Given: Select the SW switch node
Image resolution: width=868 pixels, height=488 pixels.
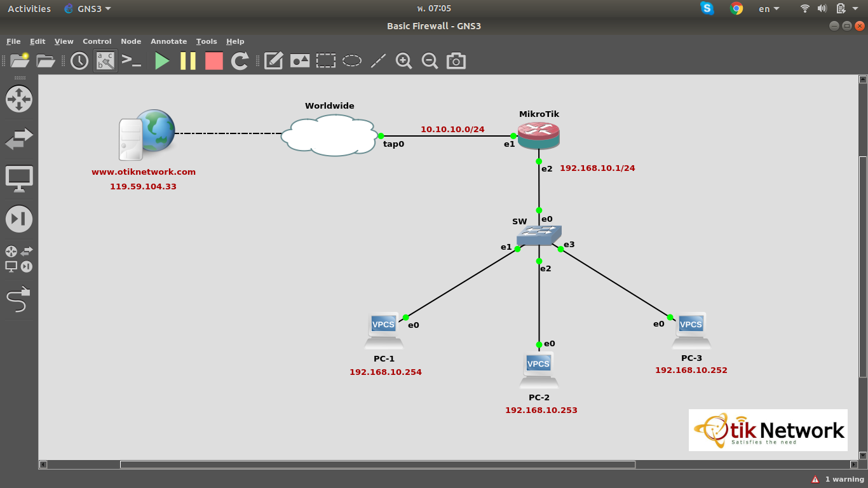Looking at the screenshot, I should coord(539,236).
